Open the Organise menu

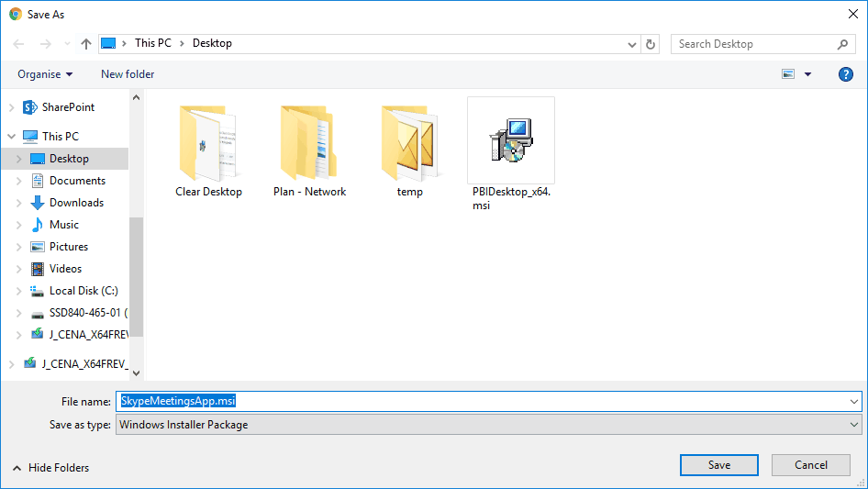coord(45,74)
